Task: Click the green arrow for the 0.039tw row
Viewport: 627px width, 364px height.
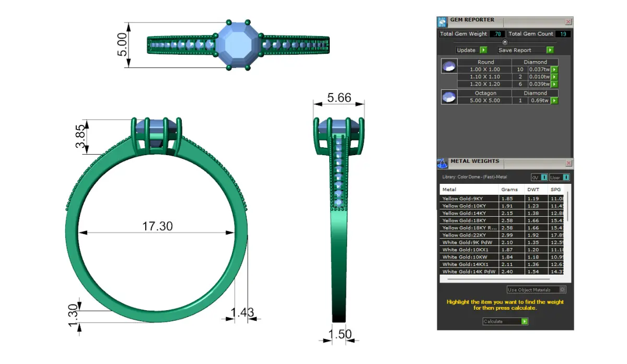Action: [x=554, y=84]
